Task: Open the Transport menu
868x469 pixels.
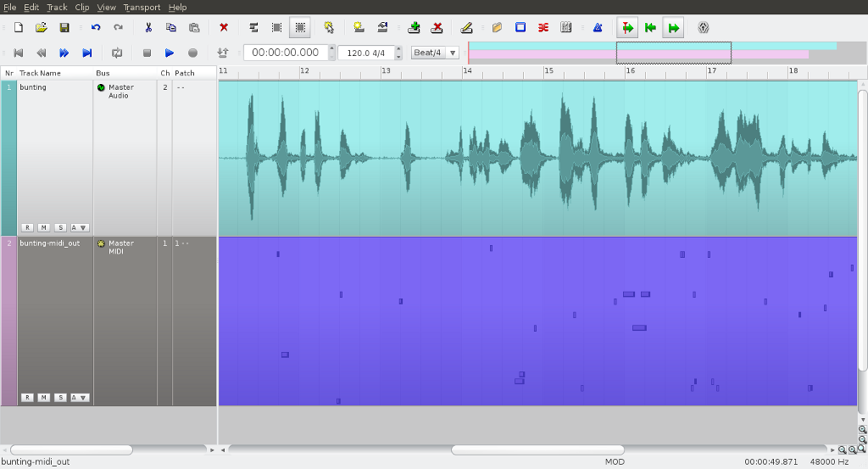Action: coord(142,7)
